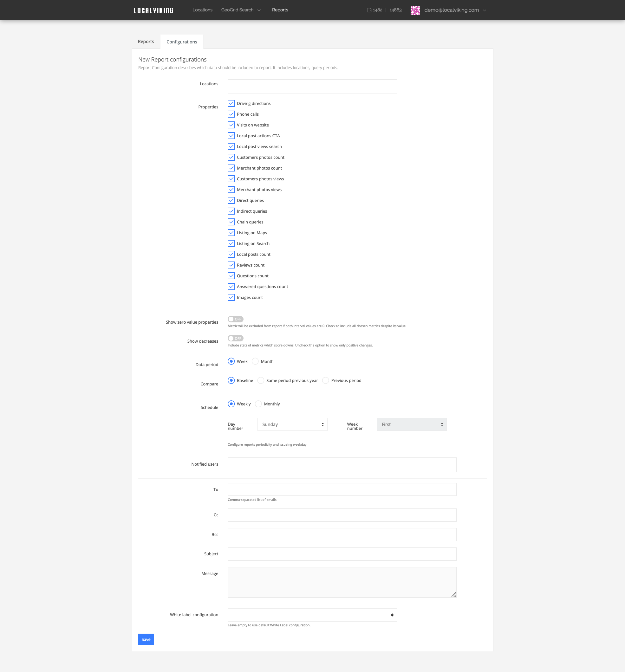Image resolution: width=625 pixels, height=672 pixels.
Task: Switch to the Reports tab
Action: [x=146, y=42]
